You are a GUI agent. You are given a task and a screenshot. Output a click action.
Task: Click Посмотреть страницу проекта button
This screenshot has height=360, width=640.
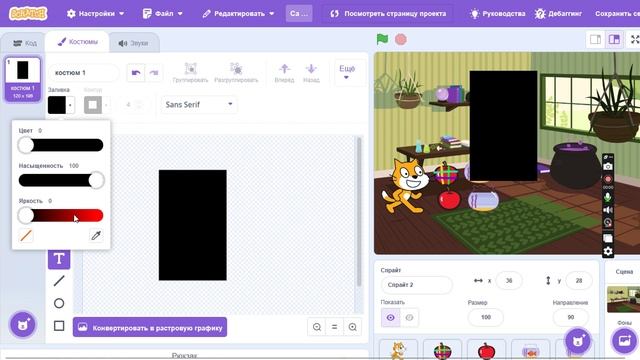click(388, 13)
